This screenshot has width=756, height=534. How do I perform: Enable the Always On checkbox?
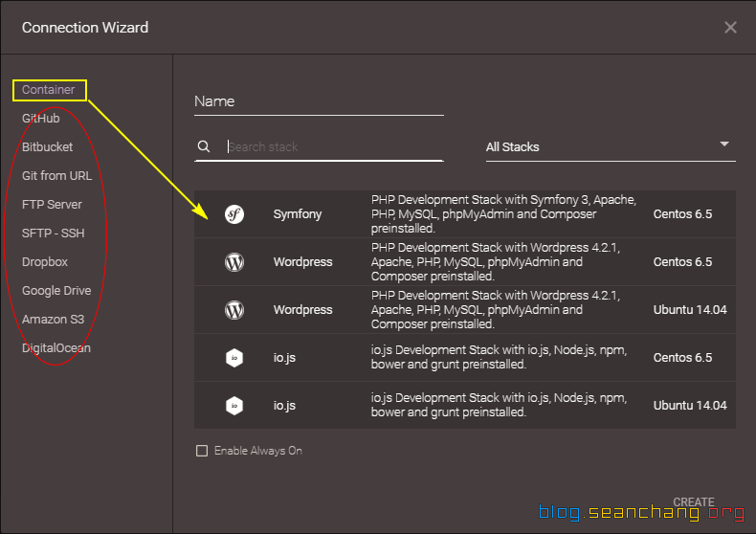click(x=202, y=451)
